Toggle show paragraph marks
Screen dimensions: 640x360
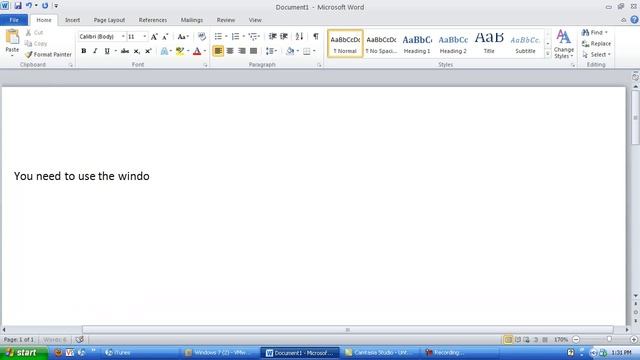tap(316, 36)
